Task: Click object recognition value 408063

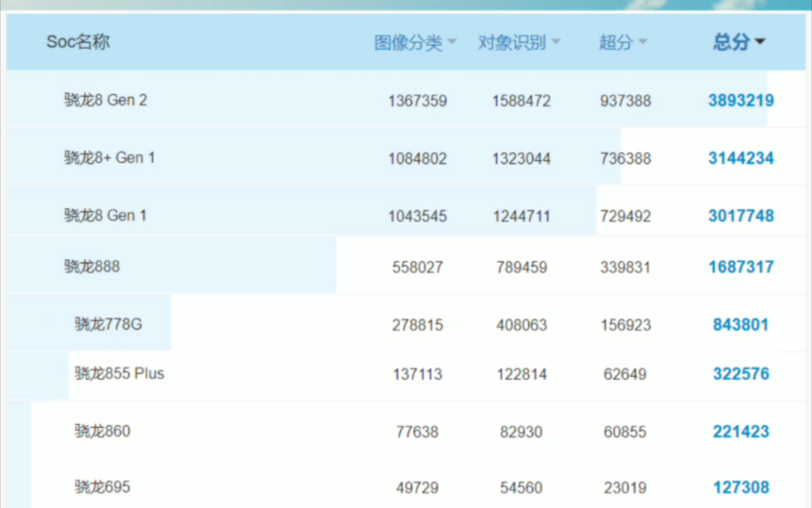Action: pyautogui.click(x=522, y=325)
